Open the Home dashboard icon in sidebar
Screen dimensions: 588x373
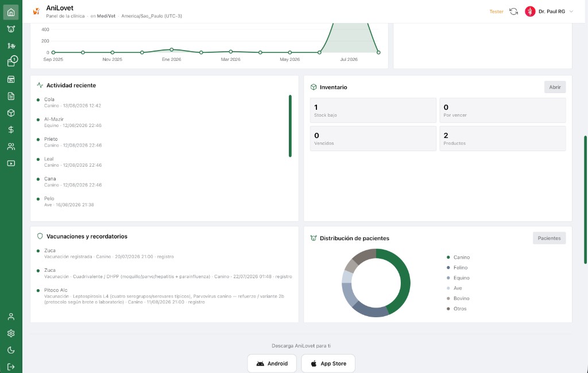point(11,13)
